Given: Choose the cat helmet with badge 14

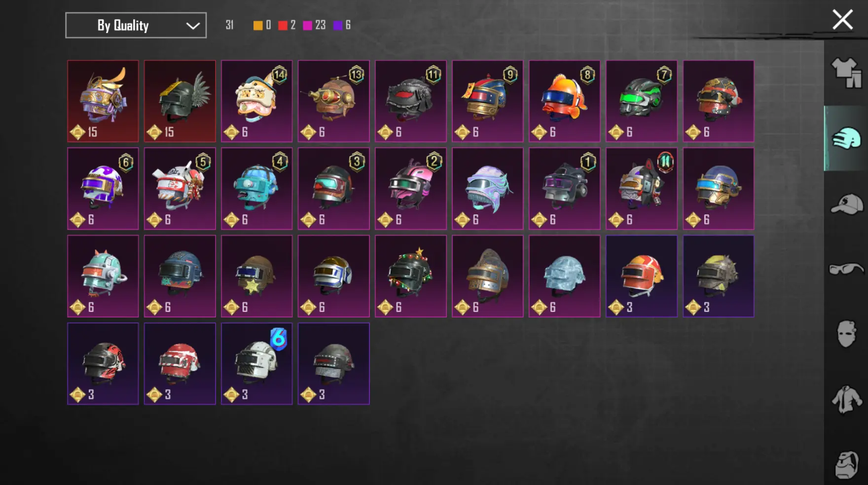Looking at the screenshot, I should tap(257, 101).
